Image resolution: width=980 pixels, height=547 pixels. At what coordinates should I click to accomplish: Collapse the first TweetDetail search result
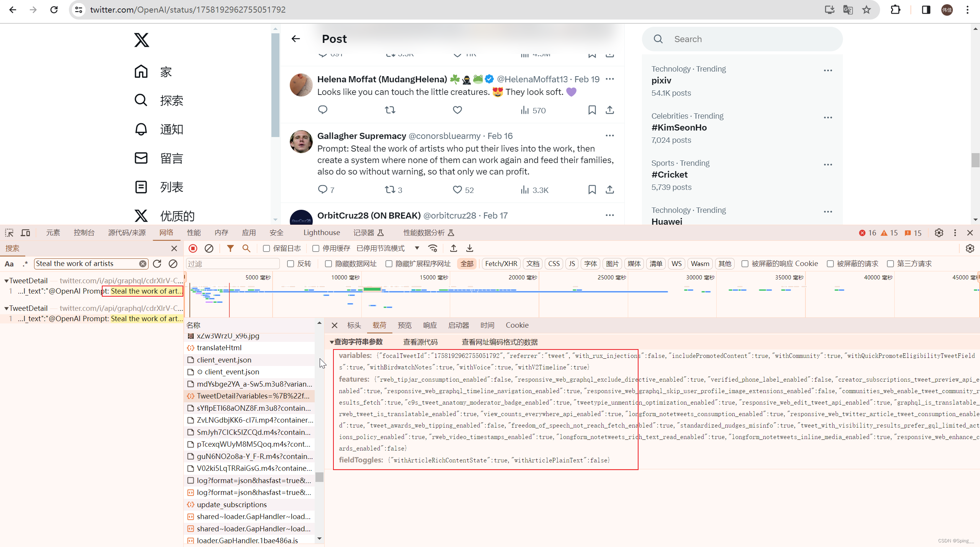(x=6, y=280)
